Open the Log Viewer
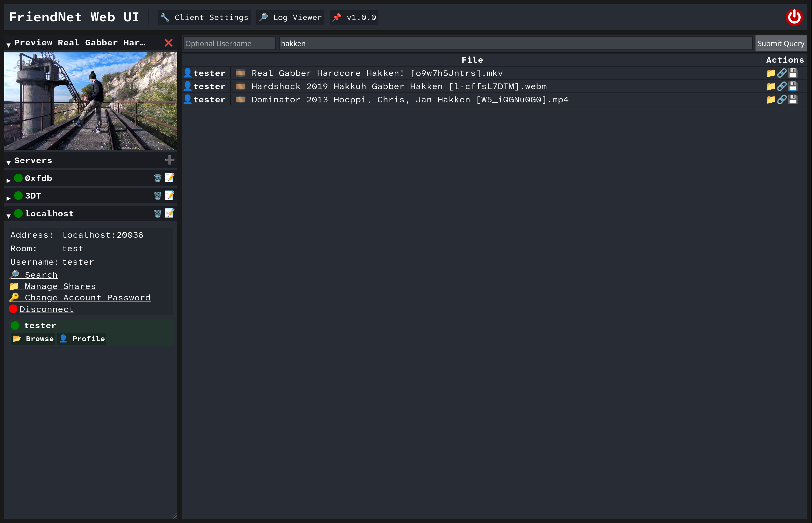Screen dimensions: 812x523 coord(290,17)
